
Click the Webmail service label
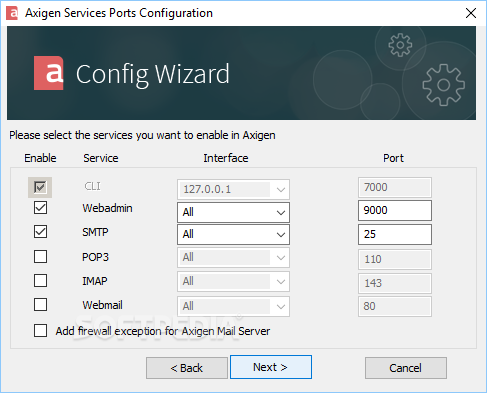coord(102,305)
